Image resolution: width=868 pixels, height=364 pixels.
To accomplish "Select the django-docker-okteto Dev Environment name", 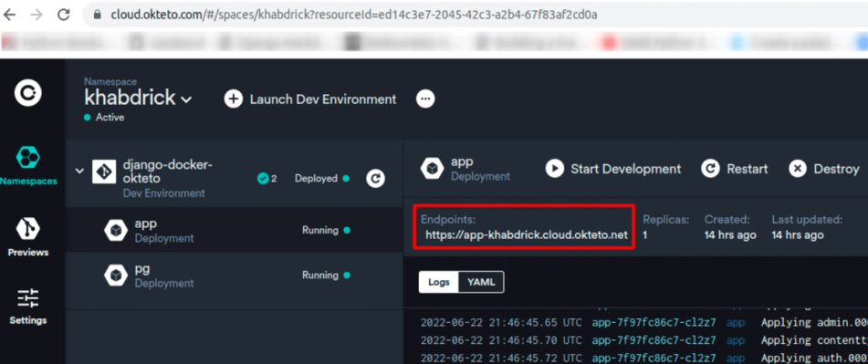I will [168, 172].
